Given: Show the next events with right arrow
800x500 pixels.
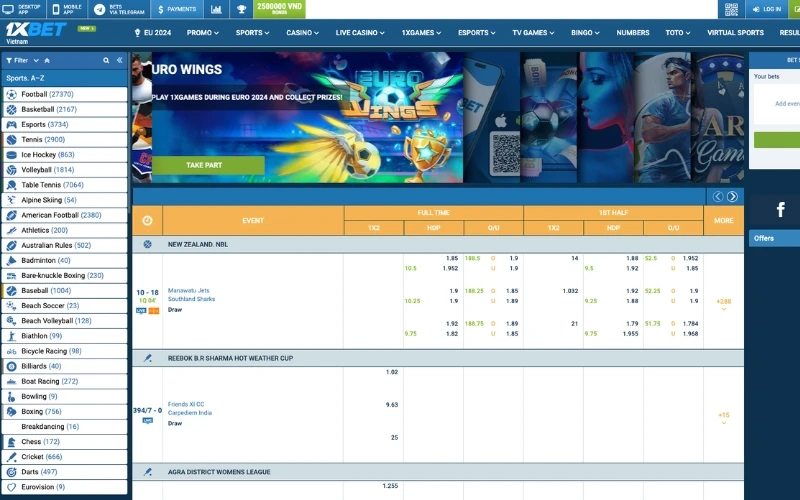Looking at the screenshot, I should [732, 196].
